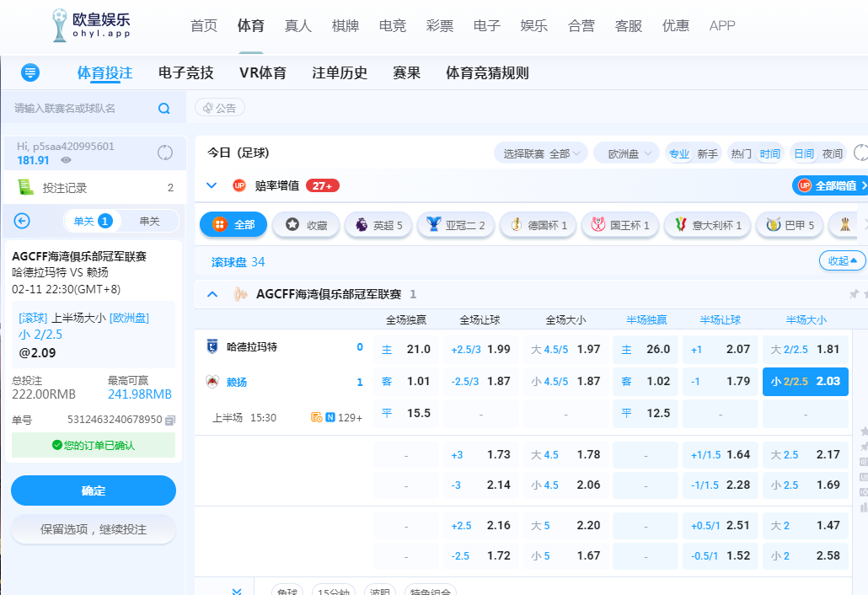Click the 收藏 star filter
868x595 pixels.
click(x=306, y=225)
